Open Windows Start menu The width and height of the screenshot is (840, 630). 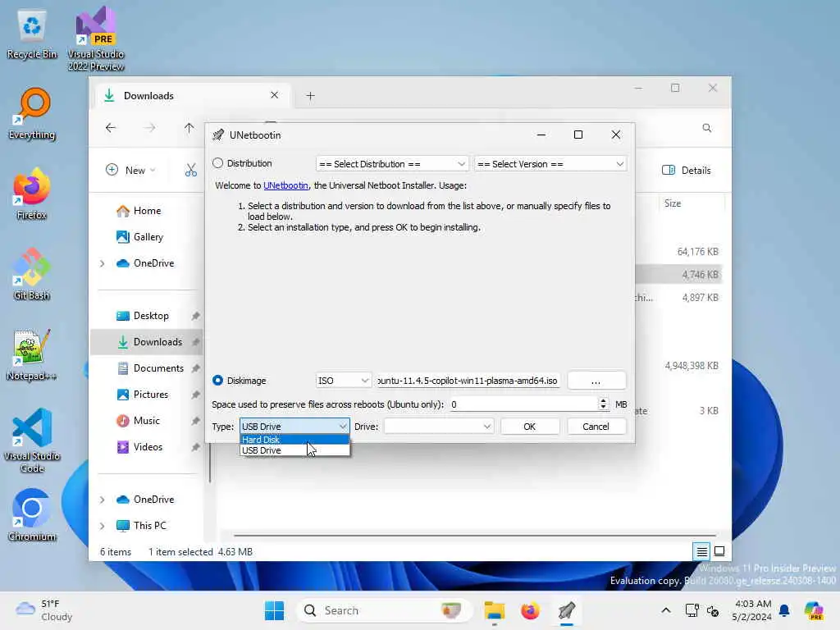[274, 610]
